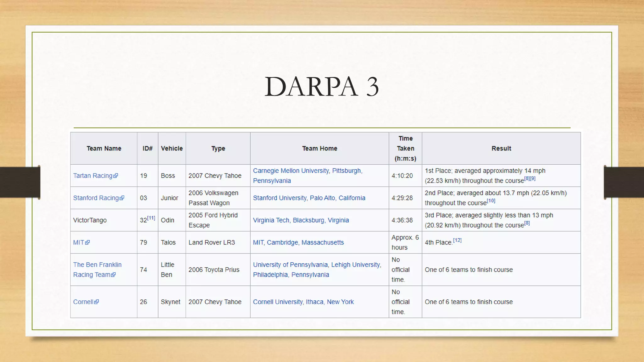The height and width of the screenshot is (362, 644).
Task: Click external link icon beside Tartan Racing
Action: coord(116,176)
